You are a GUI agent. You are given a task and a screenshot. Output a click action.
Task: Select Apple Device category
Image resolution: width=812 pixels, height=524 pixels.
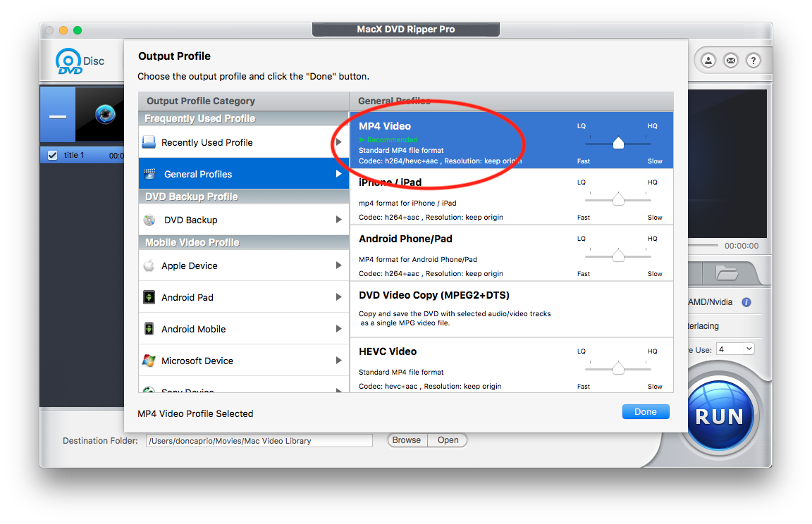tap(244, 266)
